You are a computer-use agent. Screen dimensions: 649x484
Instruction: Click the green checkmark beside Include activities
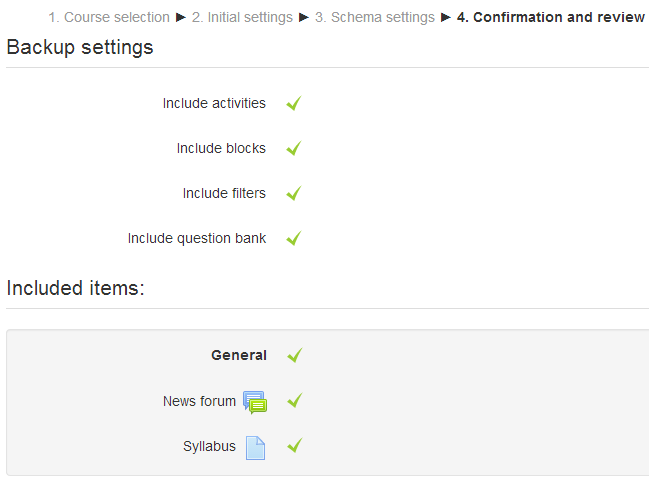[x=293, y=103]
